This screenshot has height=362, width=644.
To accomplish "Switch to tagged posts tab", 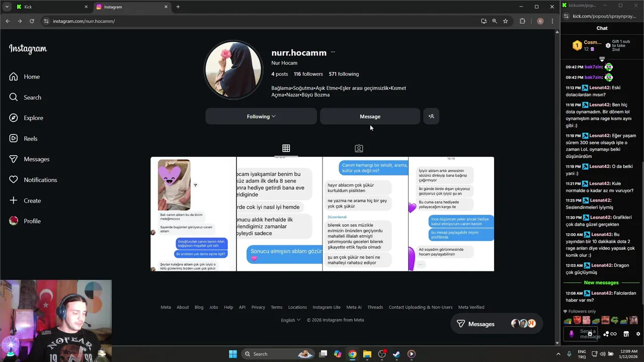I will (359, 148).
